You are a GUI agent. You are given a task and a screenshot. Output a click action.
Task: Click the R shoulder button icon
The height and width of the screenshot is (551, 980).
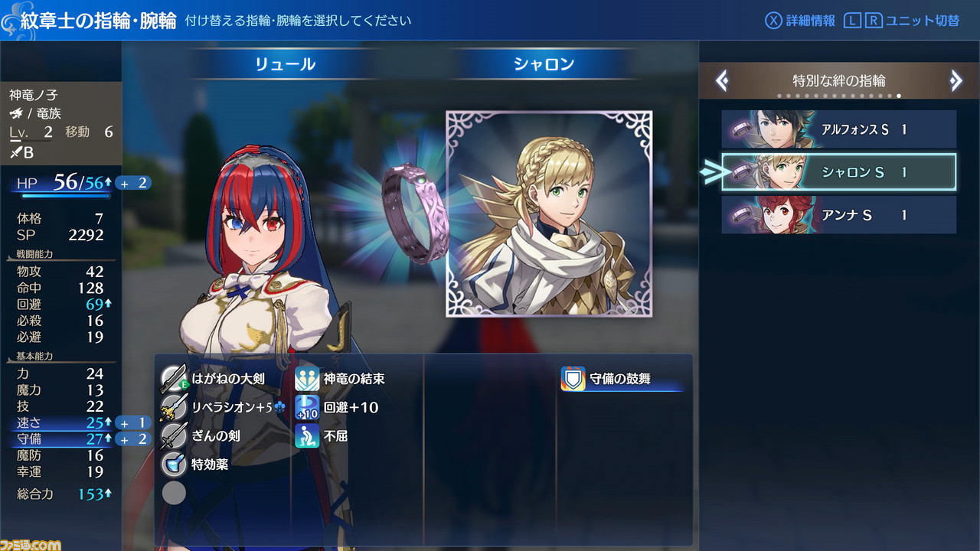click(874, 21)
